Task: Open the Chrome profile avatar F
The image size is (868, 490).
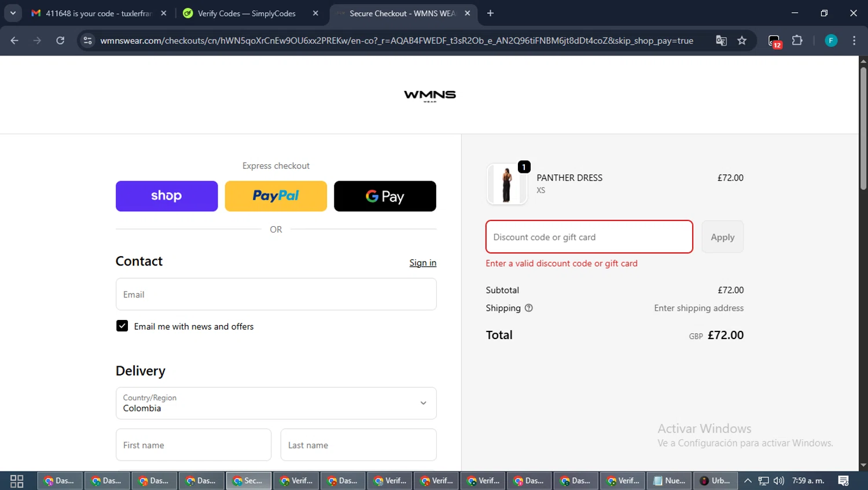Action: coord(831,40)
